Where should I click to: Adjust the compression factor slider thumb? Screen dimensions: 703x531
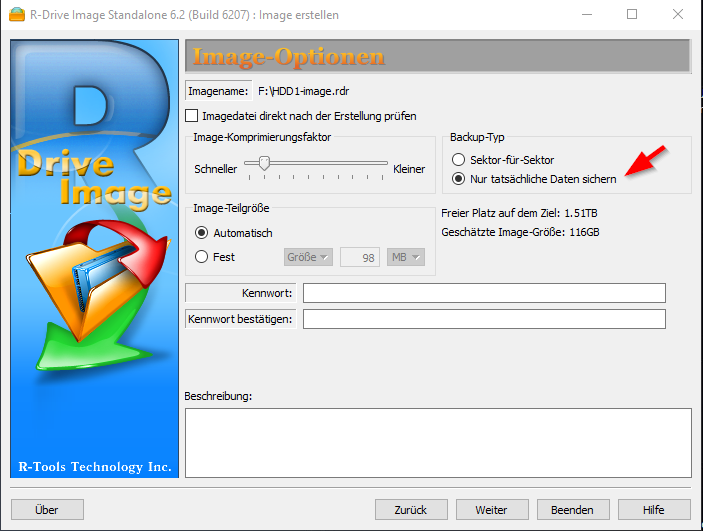pos(265,163)
